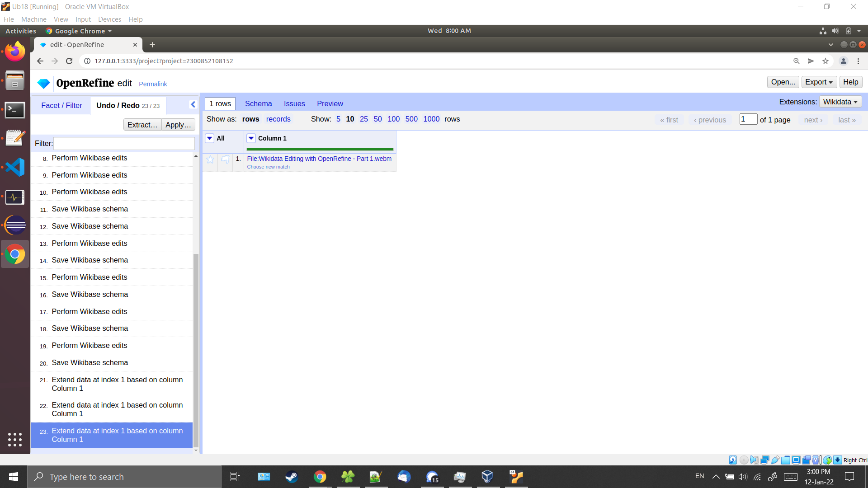The height and width of the screenshot is (488, 868).
Task: Select history step 22 Extend data
Action: click(x=112, y=409)
